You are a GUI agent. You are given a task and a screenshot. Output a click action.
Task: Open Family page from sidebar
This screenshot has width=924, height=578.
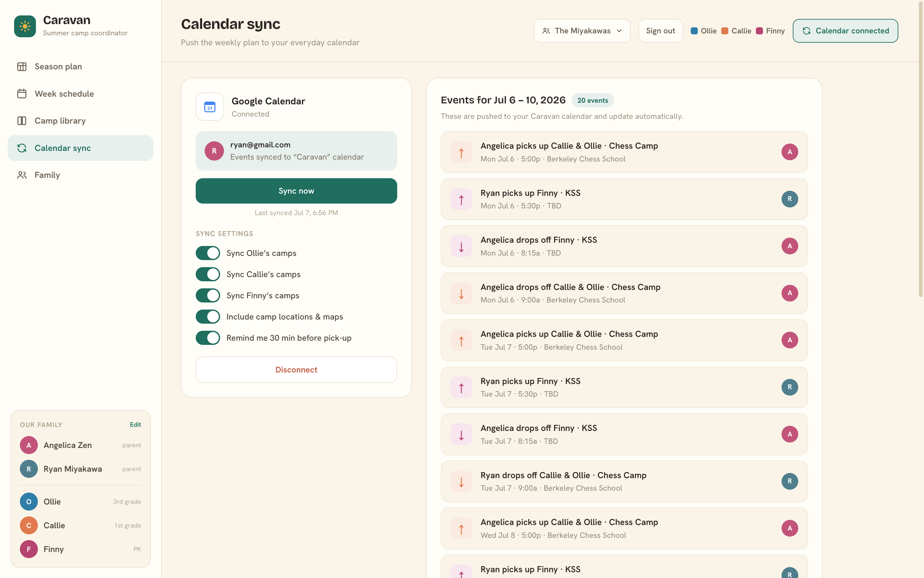80,175
